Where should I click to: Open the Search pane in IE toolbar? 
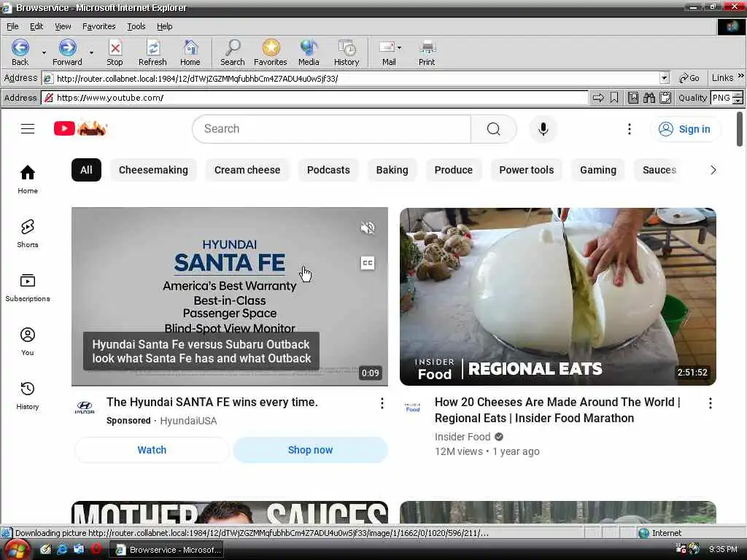233,52
